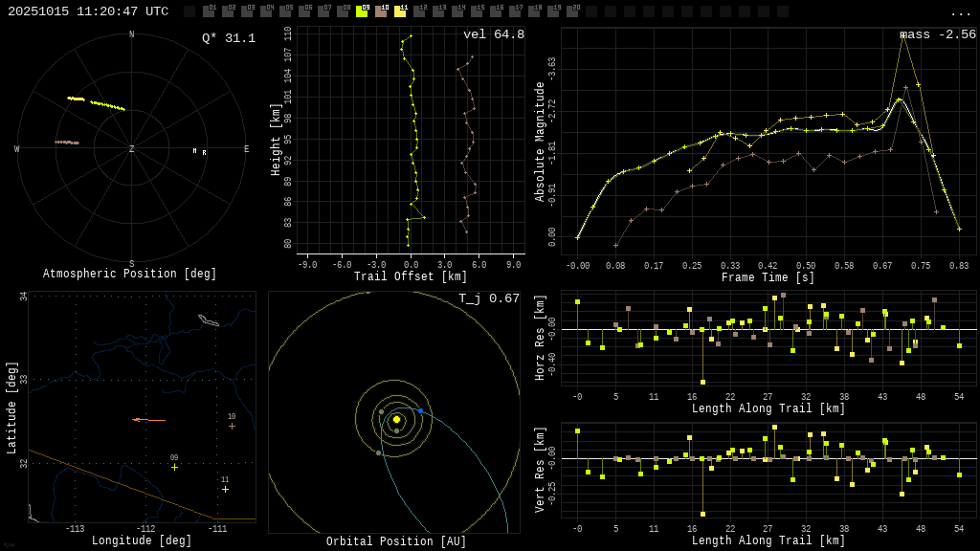Screen dimensions: 980x551
Task: Select the station 01 box in top bar
Action: click(209, 11)
